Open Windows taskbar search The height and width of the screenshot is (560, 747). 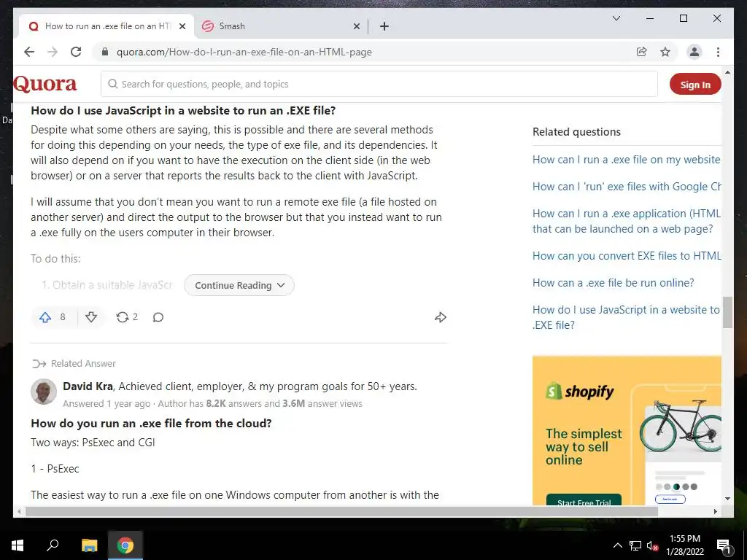tap(53, 545)
